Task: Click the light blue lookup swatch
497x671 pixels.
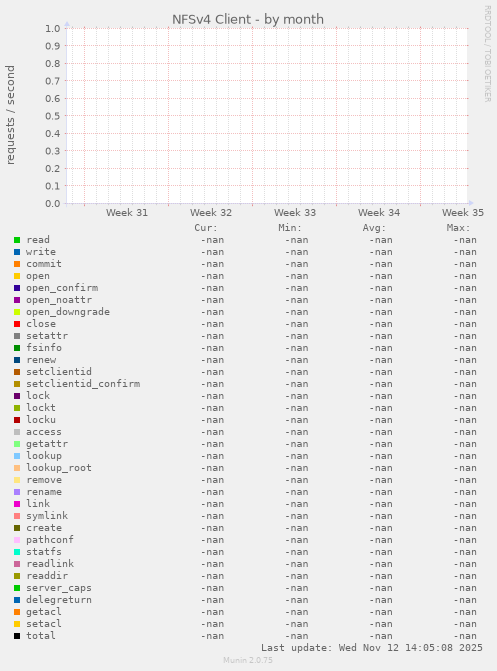Action: [17, 456]
